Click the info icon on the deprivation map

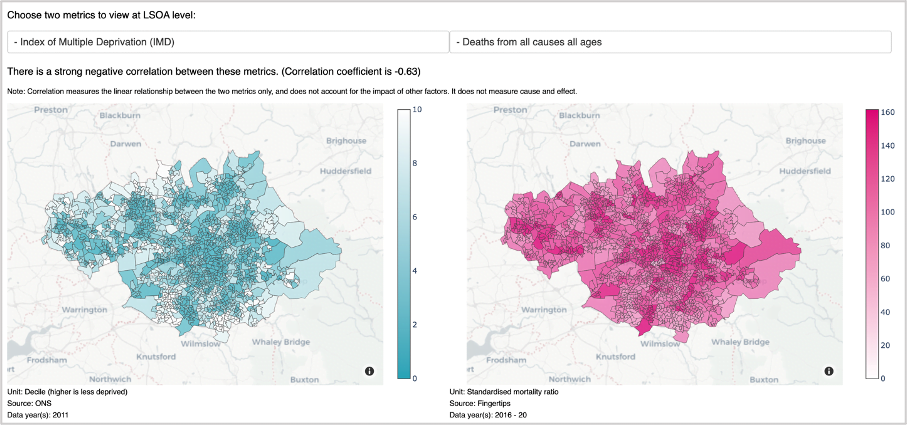[369, 371]
